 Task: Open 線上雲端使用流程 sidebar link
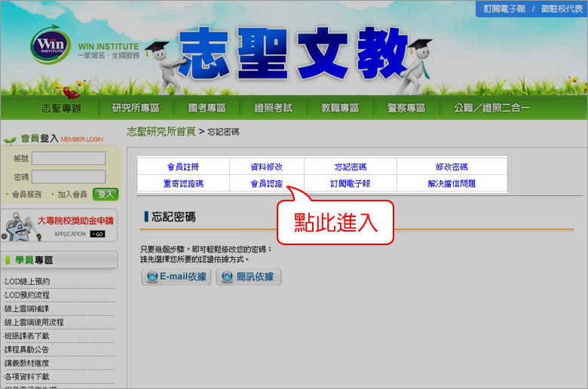point(34,322)
